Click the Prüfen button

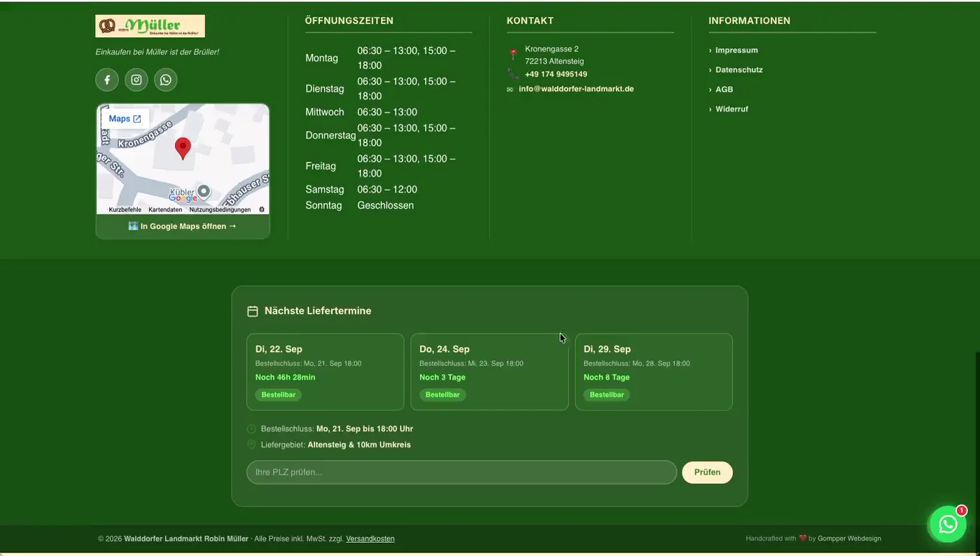pyautogui.click(x=707, y=472)
